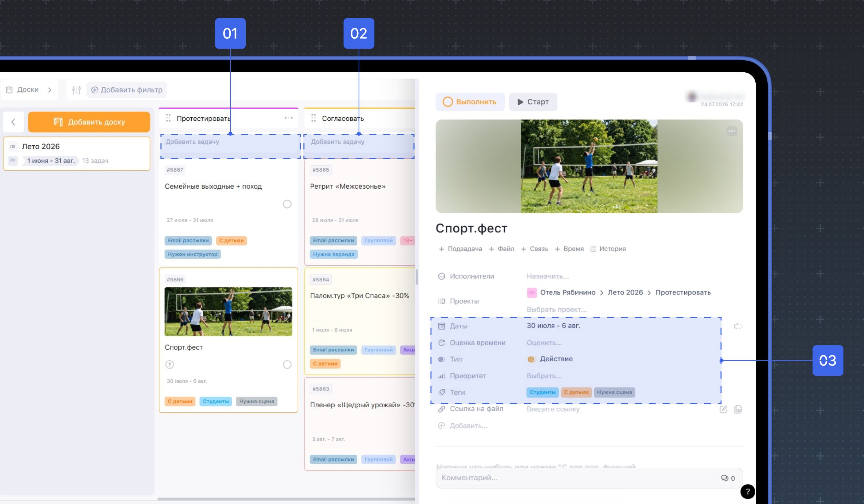Click the Выполнить complete button
Screen dimensions: 864x504
point(470,102)
